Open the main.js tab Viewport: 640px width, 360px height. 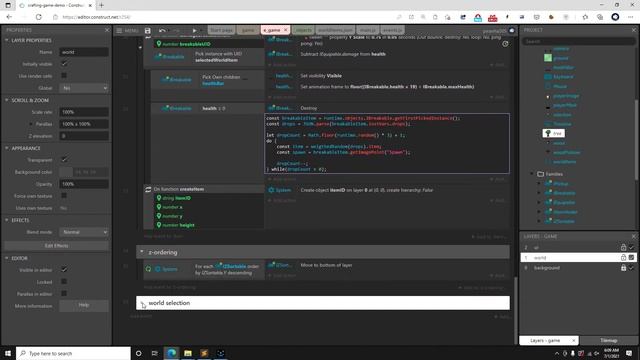[x=367, y=30]
